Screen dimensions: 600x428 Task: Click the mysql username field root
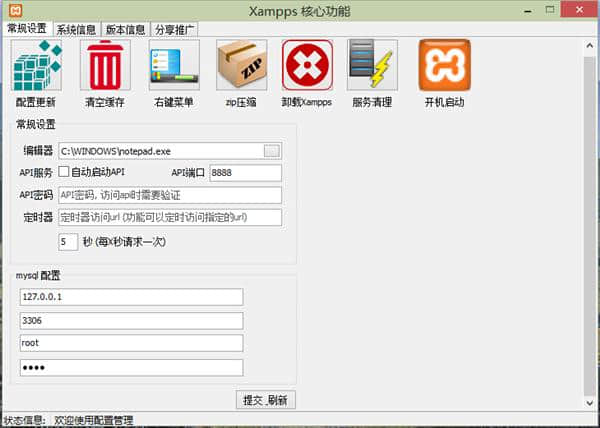(131, 343)
